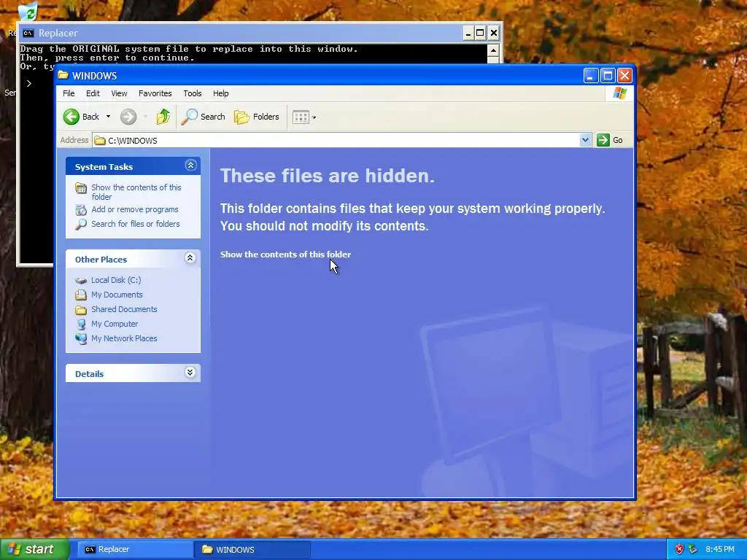Switch to Replacer taskbar button
The width and height of the screenshot is (747, 560).
coord(135,550)
